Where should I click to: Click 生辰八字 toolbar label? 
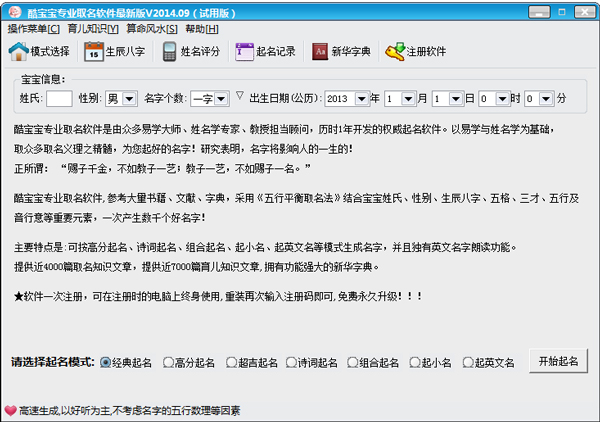click(x=125, y=51)
